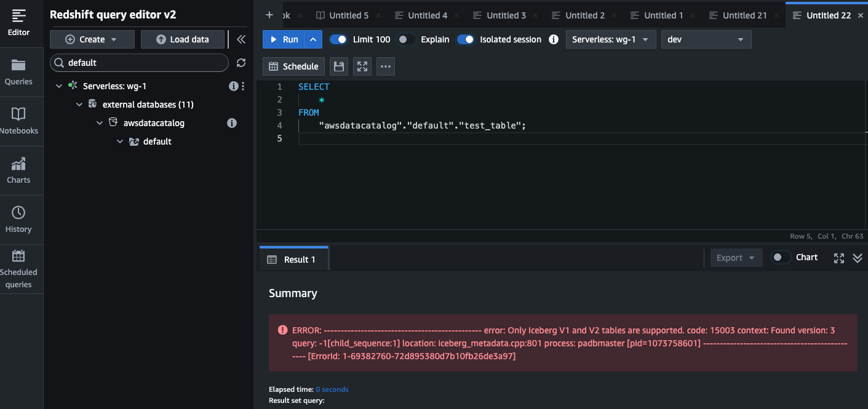Collapse the resource panel with double chevron
868x409 pixels.
(x=241, y=39)
